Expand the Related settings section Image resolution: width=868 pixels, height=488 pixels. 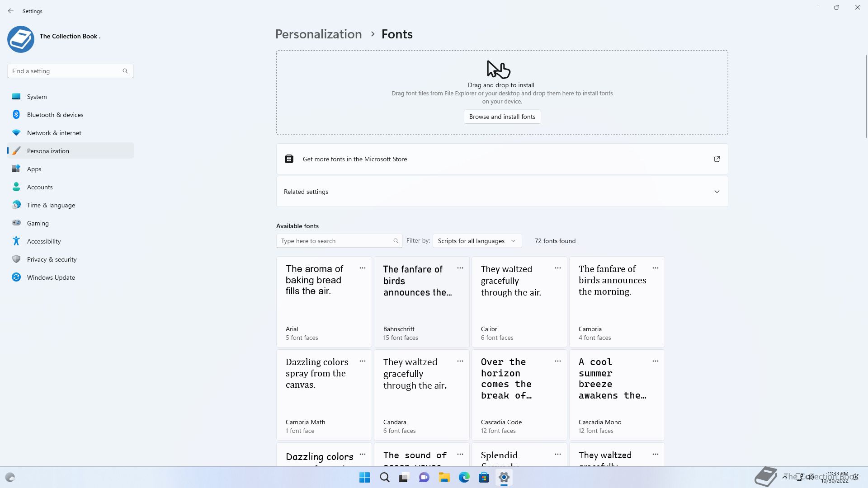pyautogui.click(x=502, y=192)
